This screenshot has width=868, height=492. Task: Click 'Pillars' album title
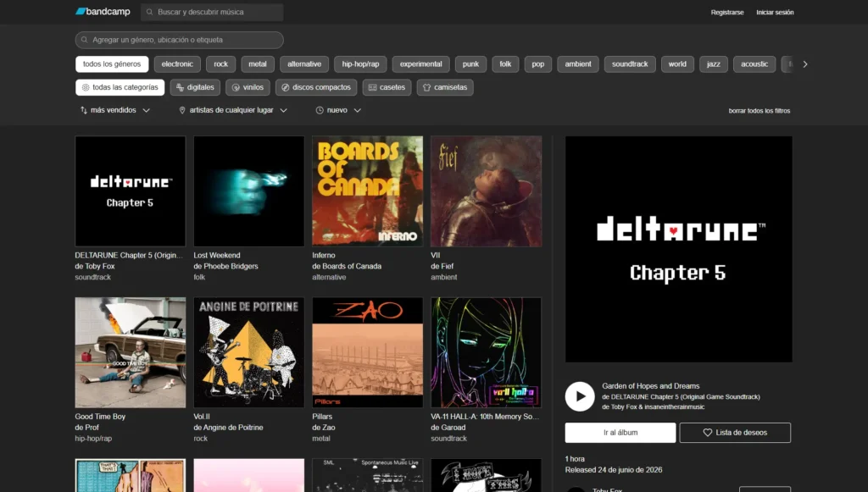point(322,417)
